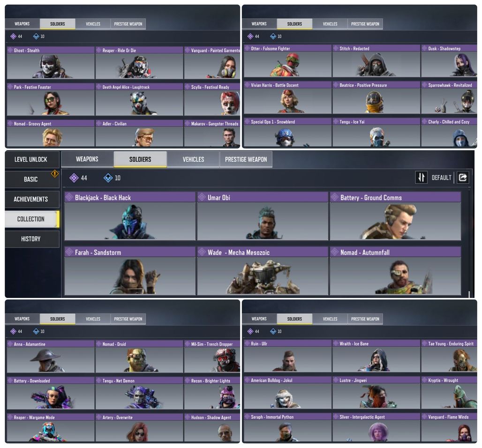Click the sort order arrows icon

tap(421, 177)
